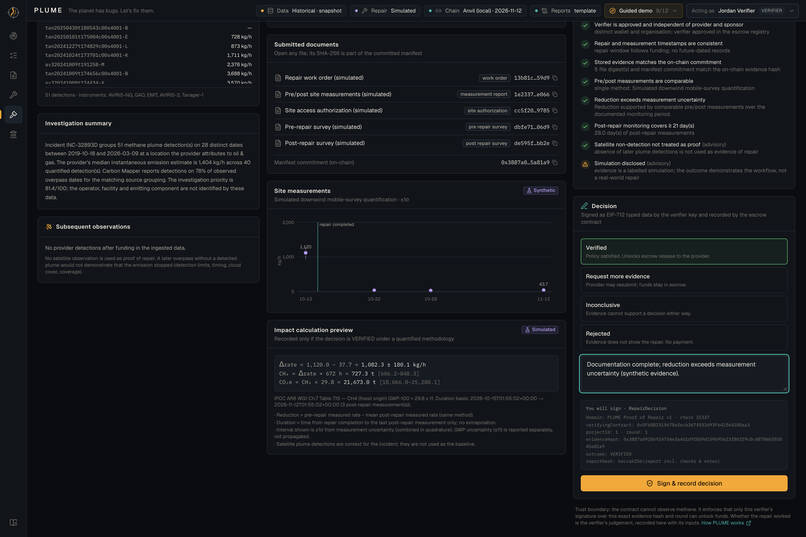Open Repair work order (simulated) document

tap(324, 78)
